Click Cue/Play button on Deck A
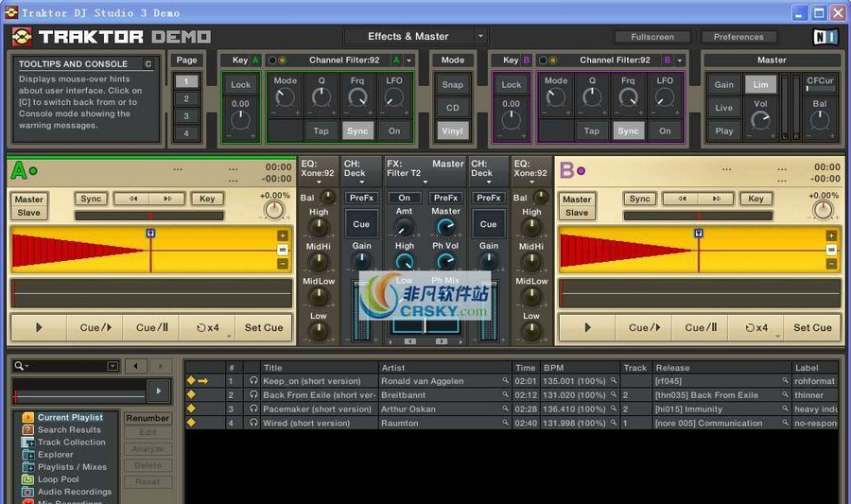This screenshot has width=851, height=504. coord(96,328)
